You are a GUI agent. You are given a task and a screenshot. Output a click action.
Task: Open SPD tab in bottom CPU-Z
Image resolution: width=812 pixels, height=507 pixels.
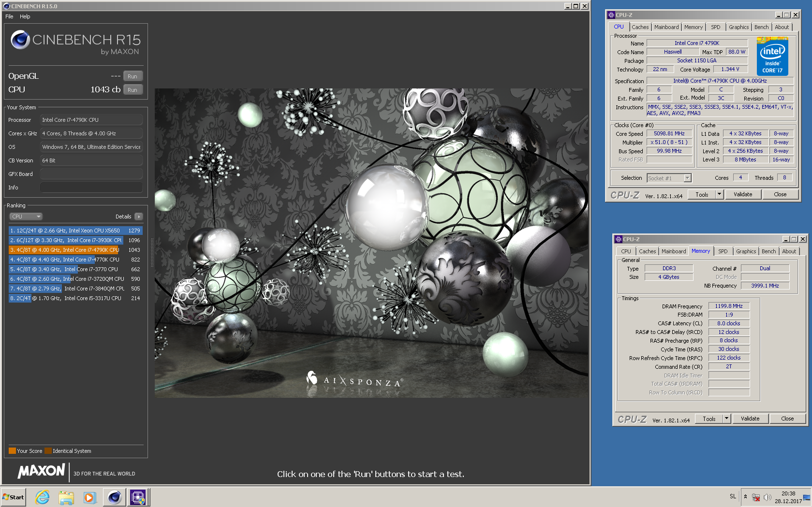pyautogui.click(x=723, y=251)
